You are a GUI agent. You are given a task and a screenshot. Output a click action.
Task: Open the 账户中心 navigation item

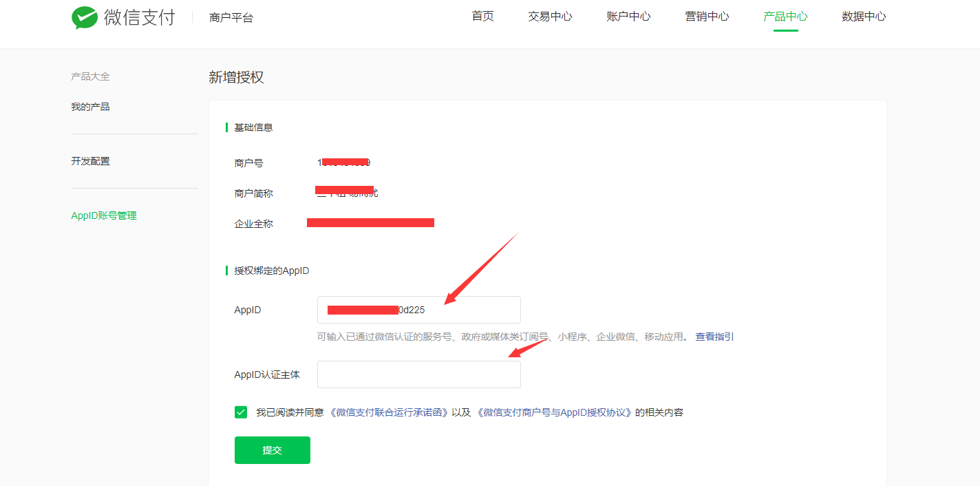coord(628,17)
